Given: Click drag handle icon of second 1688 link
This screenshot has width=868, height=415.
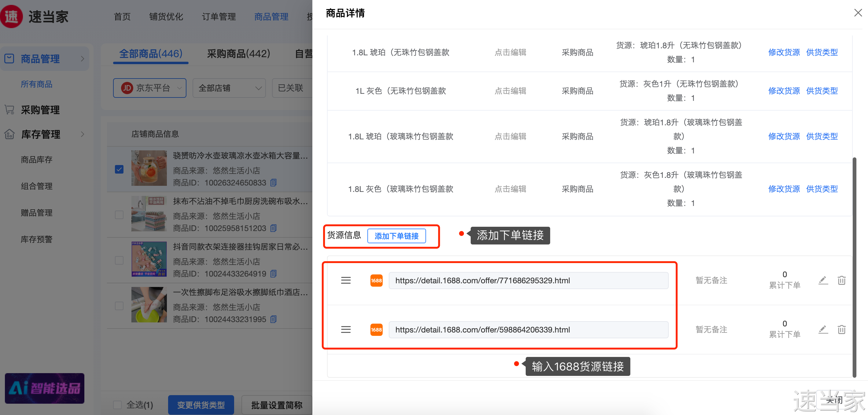Looking at the screenshot, I should (x=346, y=329).
